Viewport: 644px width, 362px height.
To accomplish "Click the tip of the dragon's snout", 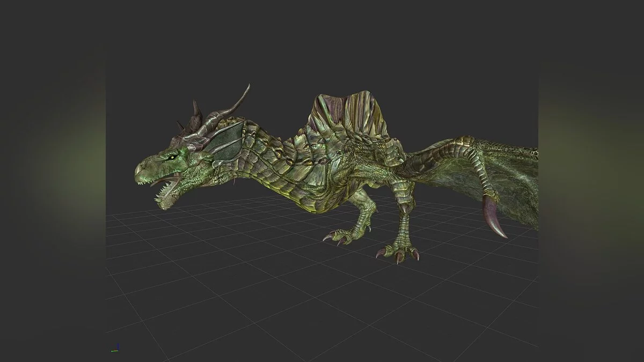I will 138,173.
